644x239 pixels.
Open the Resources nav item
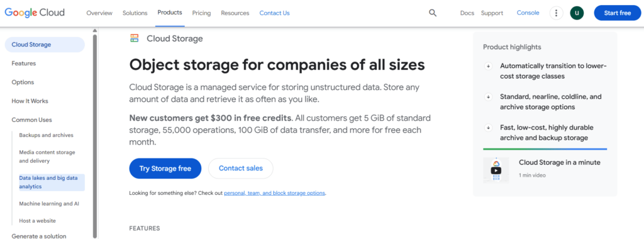click(235, 13)
